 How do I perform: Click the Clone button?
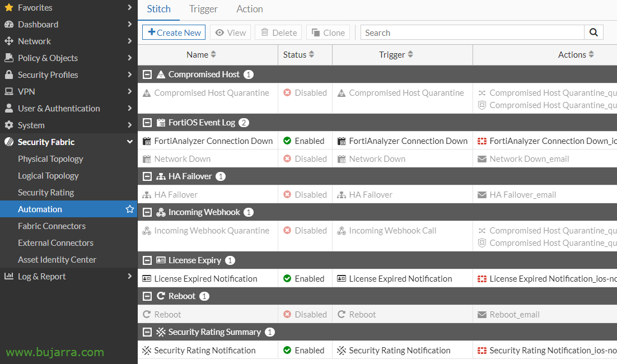(x=328, y=32)
